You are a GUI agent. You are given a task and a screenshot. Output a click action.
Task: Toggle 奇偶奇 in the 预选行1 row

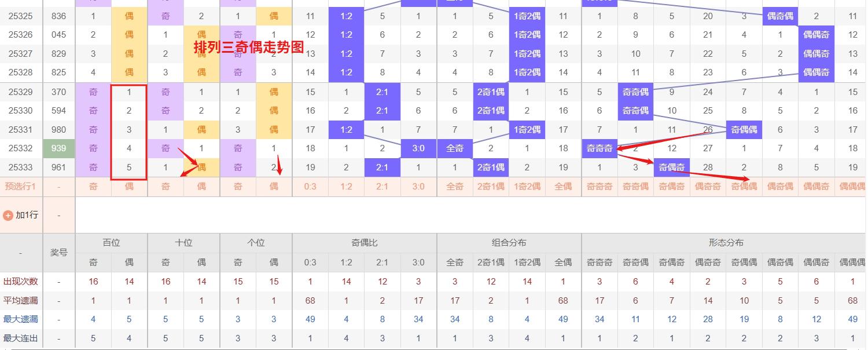coord(671,187)
